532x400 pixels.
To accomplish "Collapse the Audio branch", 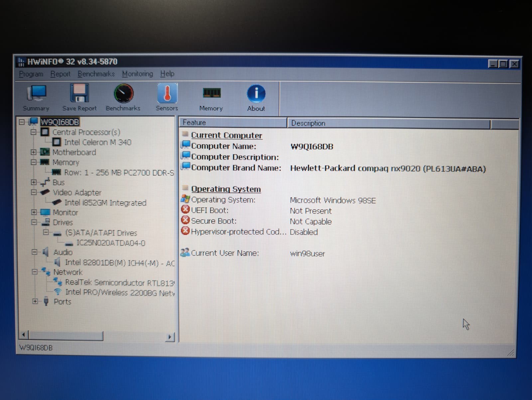I will [x=34, y=252].
